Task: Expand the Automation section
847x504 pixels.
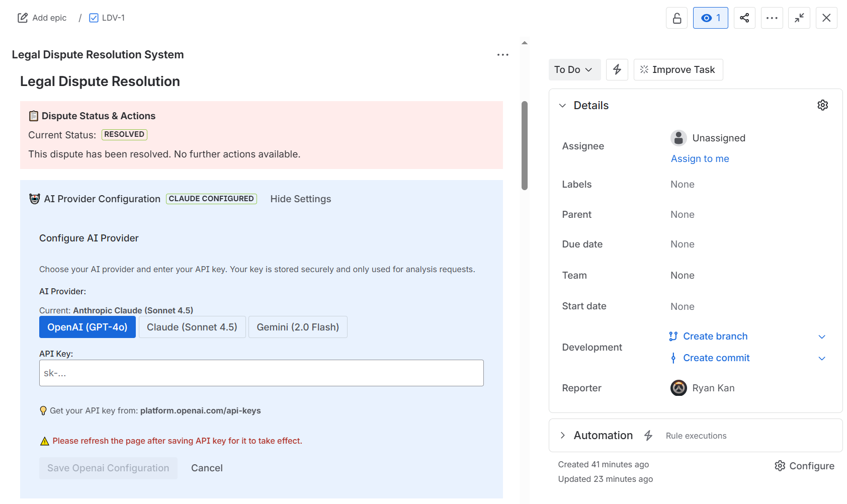Action: coord(563,436)
